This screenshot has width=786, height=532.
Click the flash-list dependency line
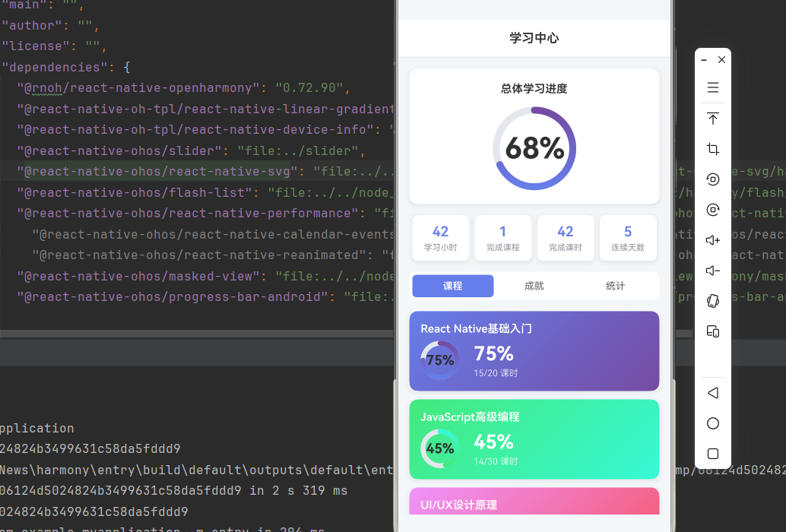click(205, 193)
